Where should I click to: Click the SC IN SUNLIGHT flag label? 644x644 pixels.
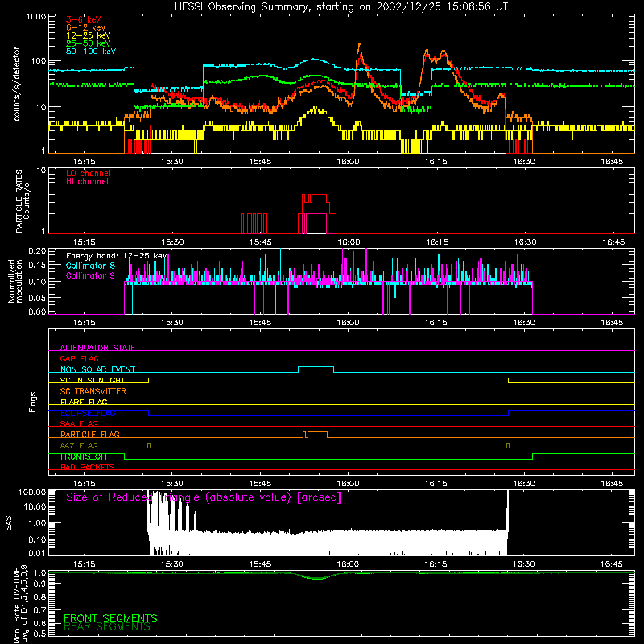point(93,380)
